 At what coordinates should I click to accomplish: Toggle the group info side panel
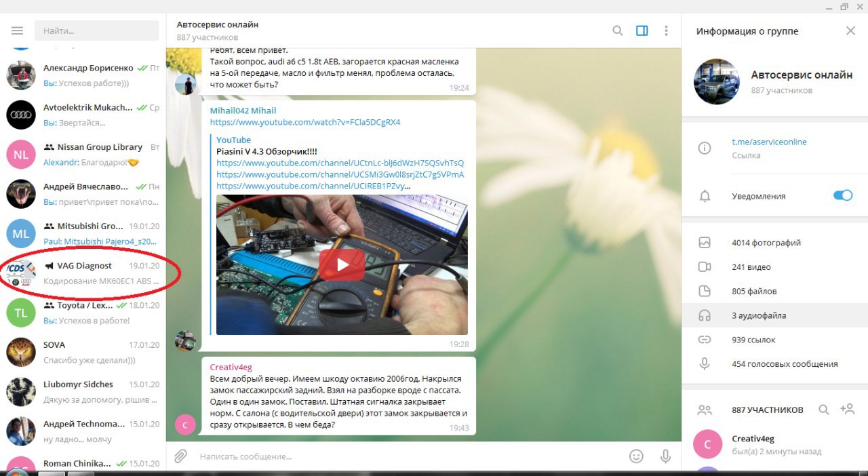click(x=642, y=31)
